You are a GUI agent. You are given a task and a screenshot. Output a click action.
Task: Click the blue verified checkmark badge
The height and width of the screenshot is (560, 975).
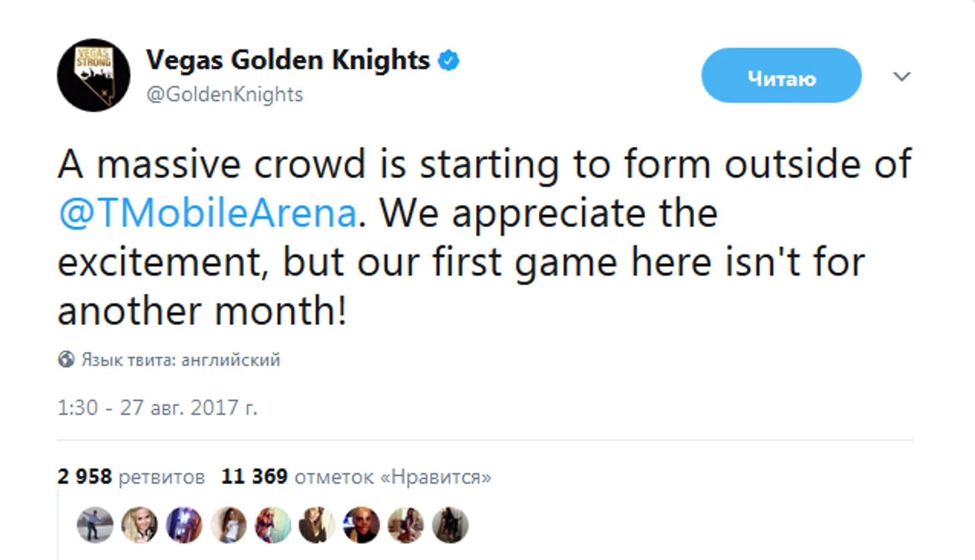(x=449, y=60)
